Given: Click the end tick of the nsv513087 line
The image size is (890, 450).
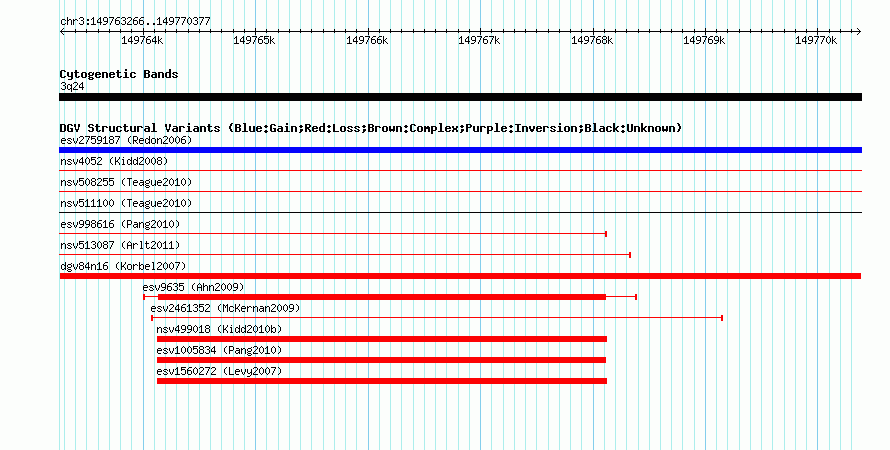Looking at the screenshot, I should tap(630, 255).
